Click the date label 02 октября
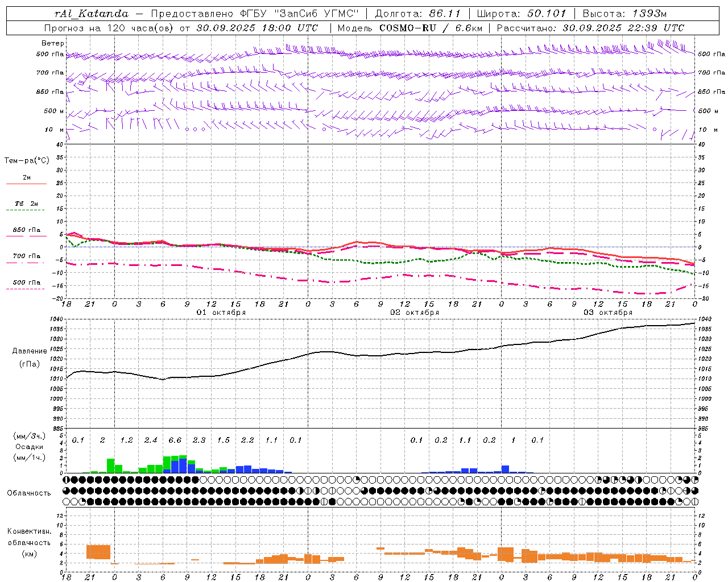The height and width of the screenshot is (582, 728). [415, 313]
